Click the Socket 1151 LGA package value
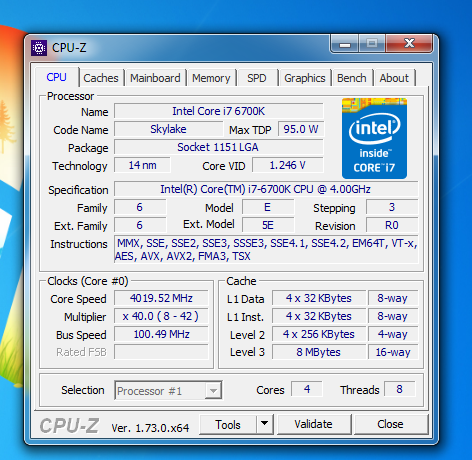Screen dimensions: 472x460 tap(219, 147)
